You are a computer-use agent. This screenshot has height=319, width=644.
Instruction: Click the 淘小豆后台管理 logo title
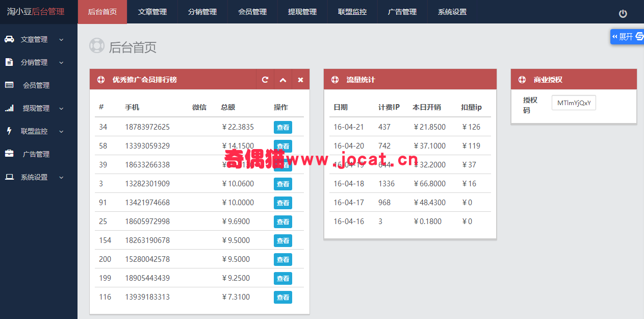36,11
